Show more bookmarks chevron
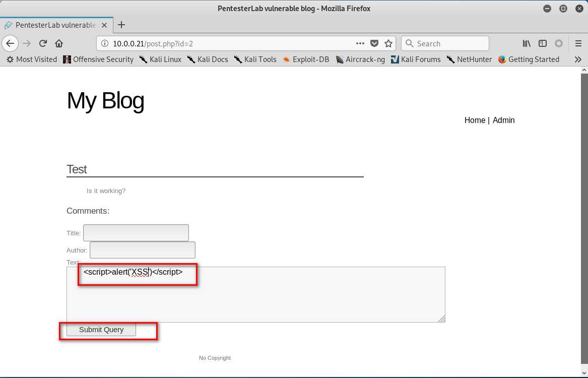The image size is (588, 378). [578, 59]
